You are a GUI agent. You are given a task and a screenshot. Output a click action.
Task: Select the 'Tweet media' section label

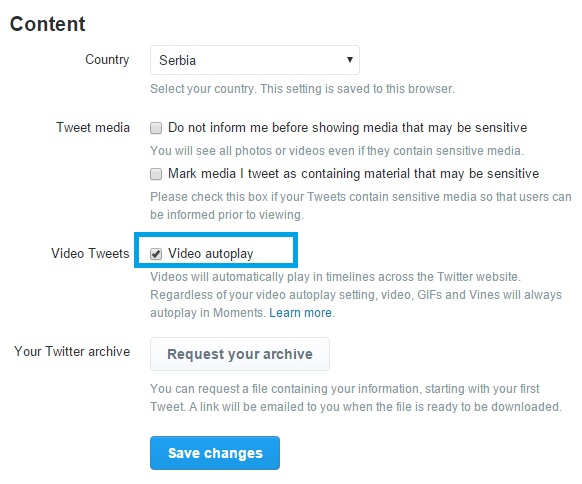pos(93,127)
